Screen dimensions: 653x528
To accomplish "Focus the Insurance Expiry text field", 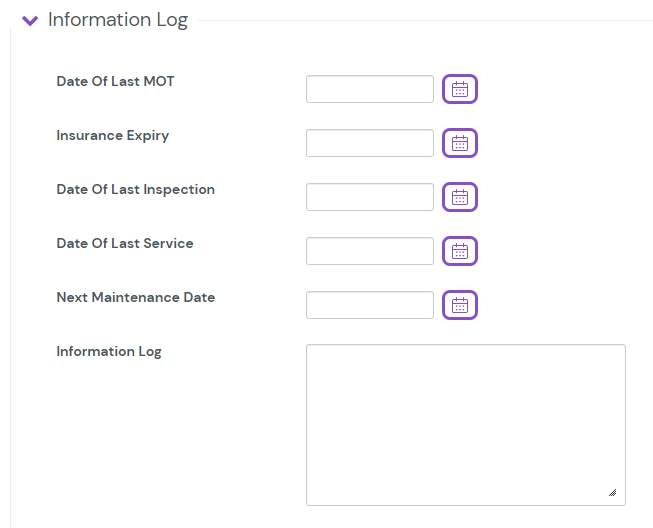I will click(370, 143).
